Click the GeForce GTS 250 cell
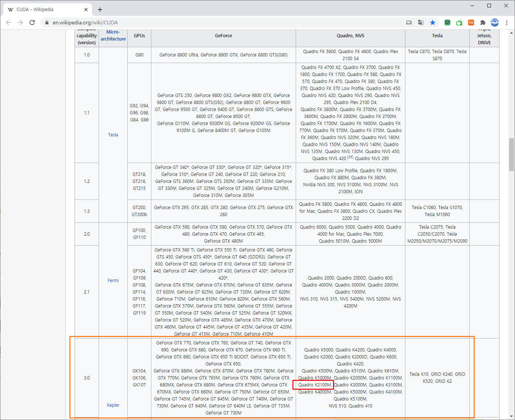The width and height of the screenshot is (515, 420). pyautogui.click(x=223, y=113)
